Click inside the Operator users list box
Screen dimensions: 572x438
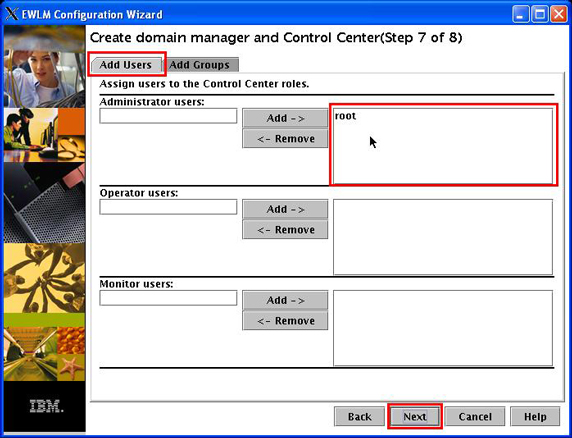(x=443, y=237)
